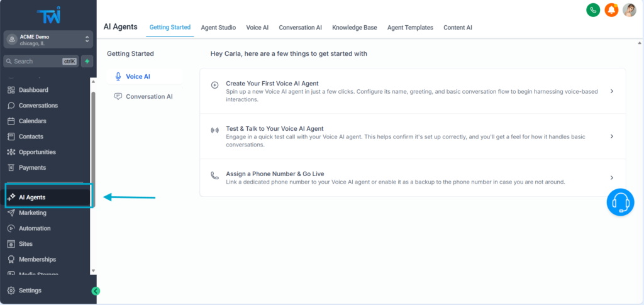644x305 pixels.
Task: Select Conversation AI in Getting Started list
Action: click(148, 97)
